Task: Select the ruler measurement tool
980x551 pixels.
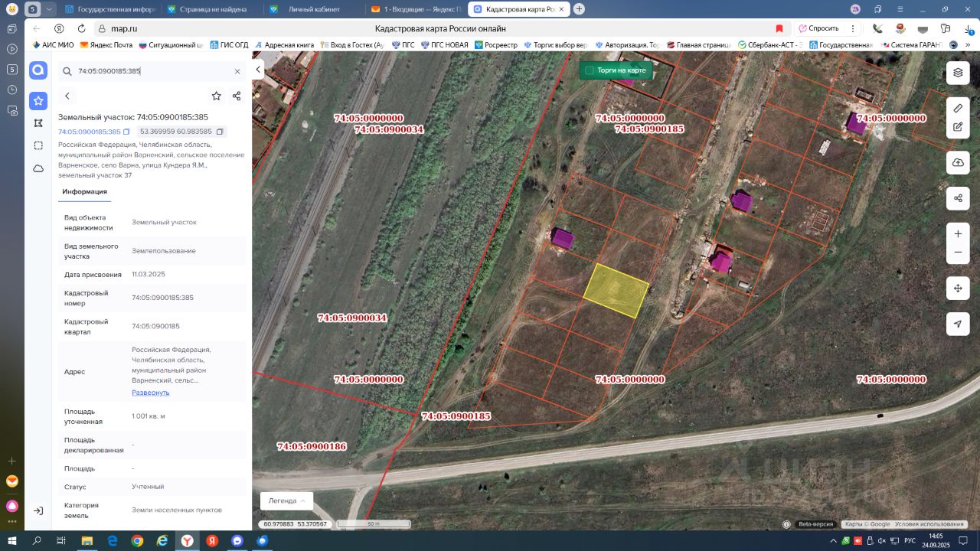Action: [x=958, y=108]
